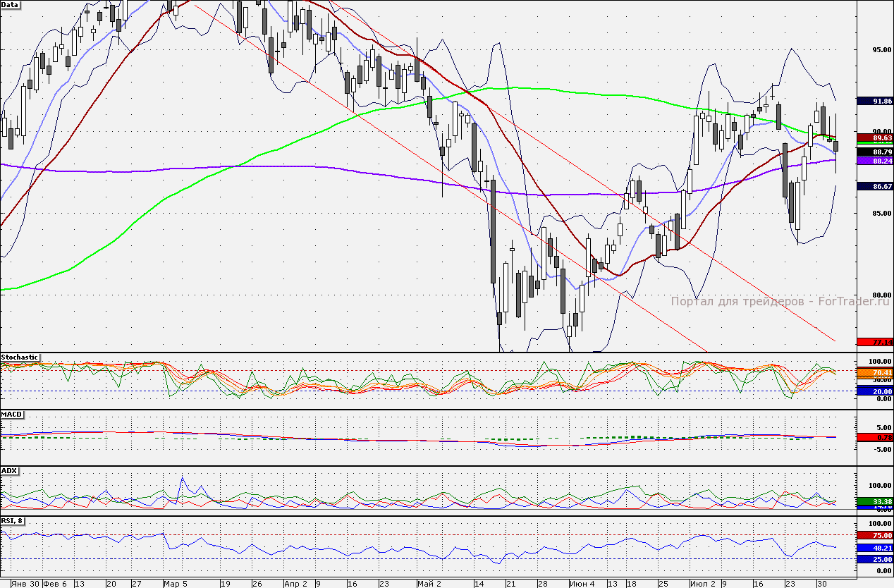The height and width of the screenshot is (588, 894).
Task: Click the Май 2 date axis label
Action: tap(429, 584)
